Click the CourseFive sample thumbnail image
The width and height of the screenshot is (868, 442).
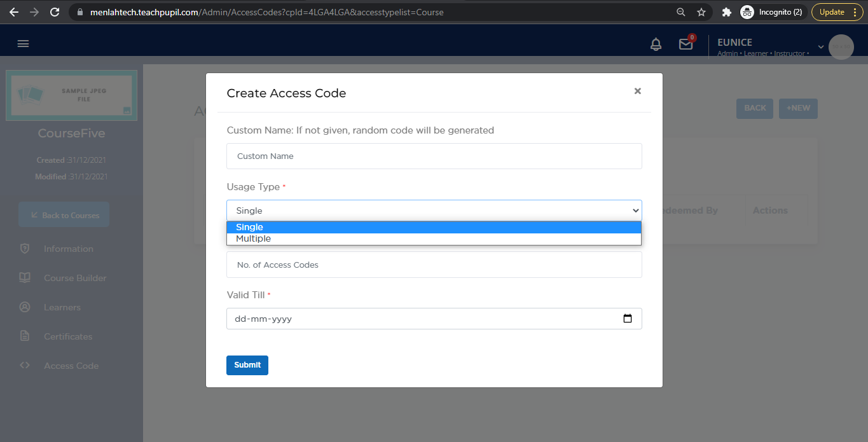click(x=71, y=95)
